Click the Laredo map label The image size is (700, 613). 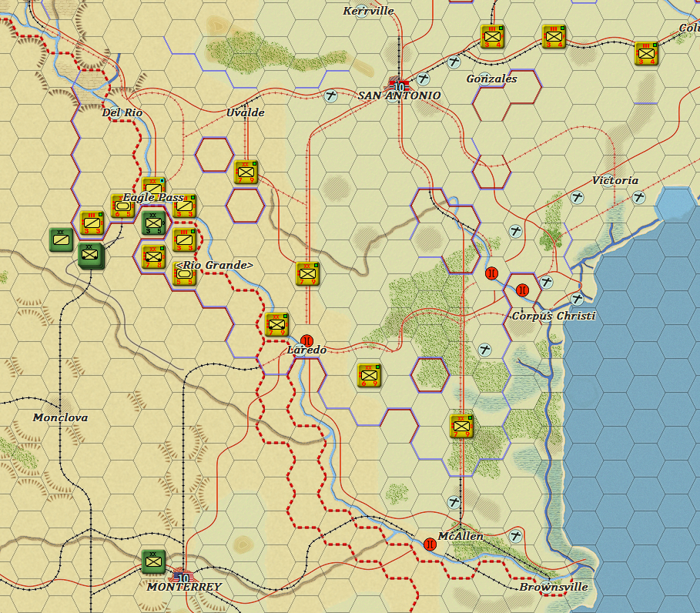(306, 350)
